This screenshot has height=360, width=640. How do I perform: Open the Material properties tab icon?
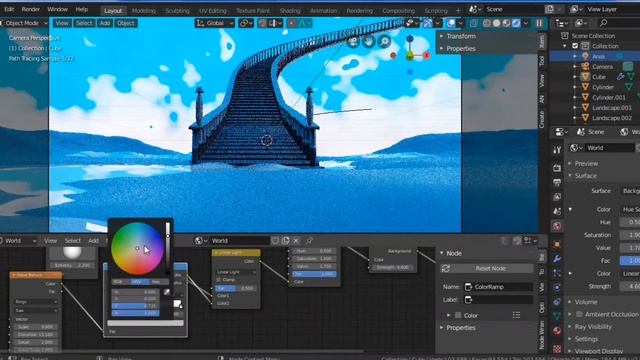(557, 331)
